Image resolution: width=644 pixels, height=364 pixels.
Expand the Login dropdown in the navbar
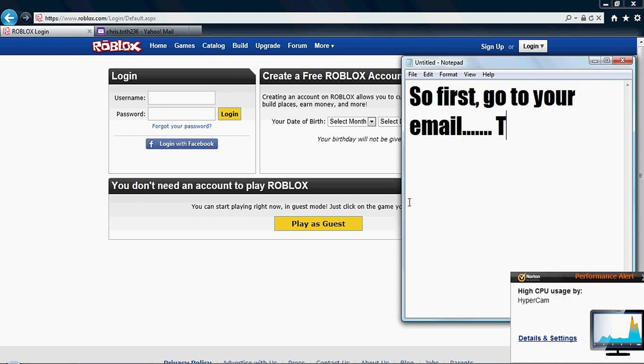click(533, 46)
